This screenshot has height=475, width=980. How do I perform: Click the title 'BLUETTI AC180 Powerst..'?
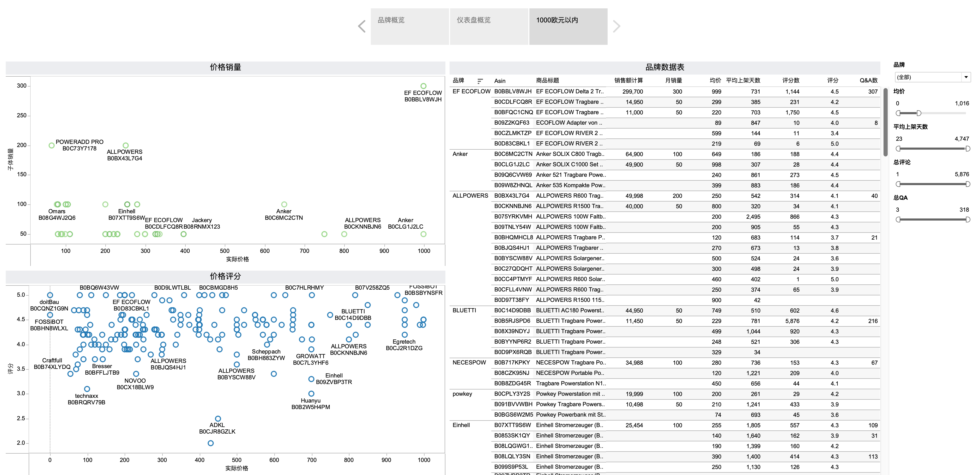click(x=570, y=310)
